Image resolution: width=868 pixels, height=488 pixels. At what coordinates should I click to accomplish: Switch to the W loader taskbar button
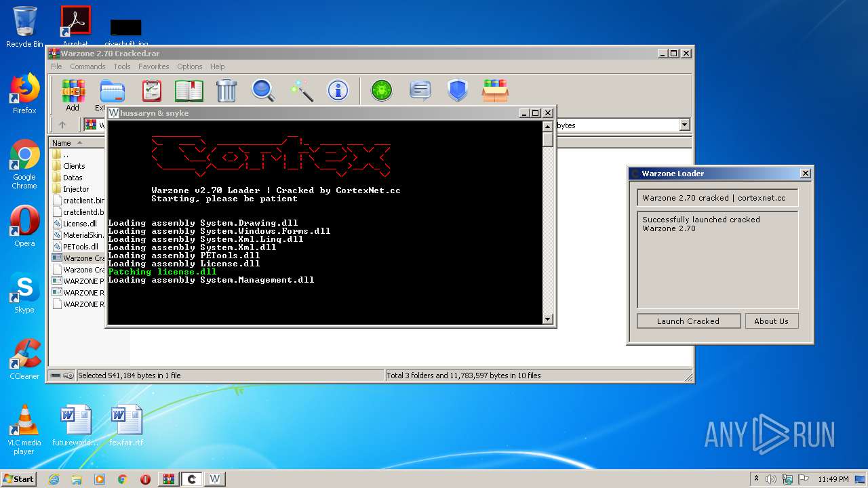[x=215, y=479]
